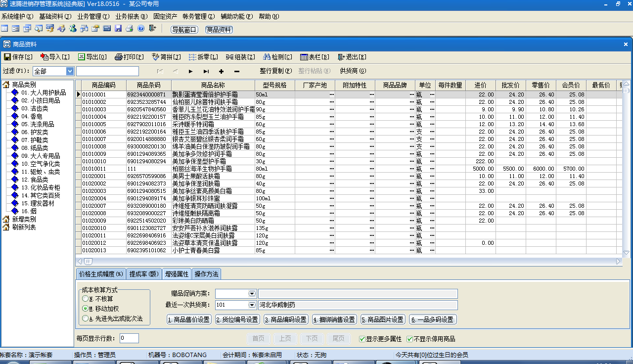Image resolution: width=633 pixels, height=364 pixels.
Task: Open the 系统维护 menu
Action: [17, 16]
